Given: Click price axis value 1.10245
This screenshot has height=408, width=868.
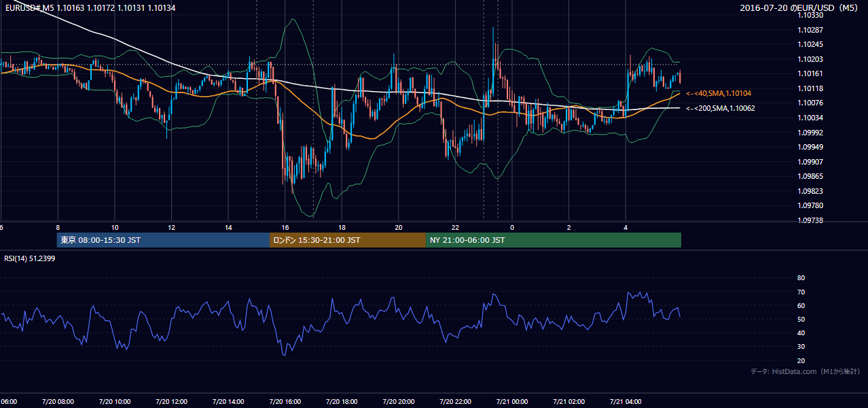Looking at the screenshot, I should pos(811,44).
